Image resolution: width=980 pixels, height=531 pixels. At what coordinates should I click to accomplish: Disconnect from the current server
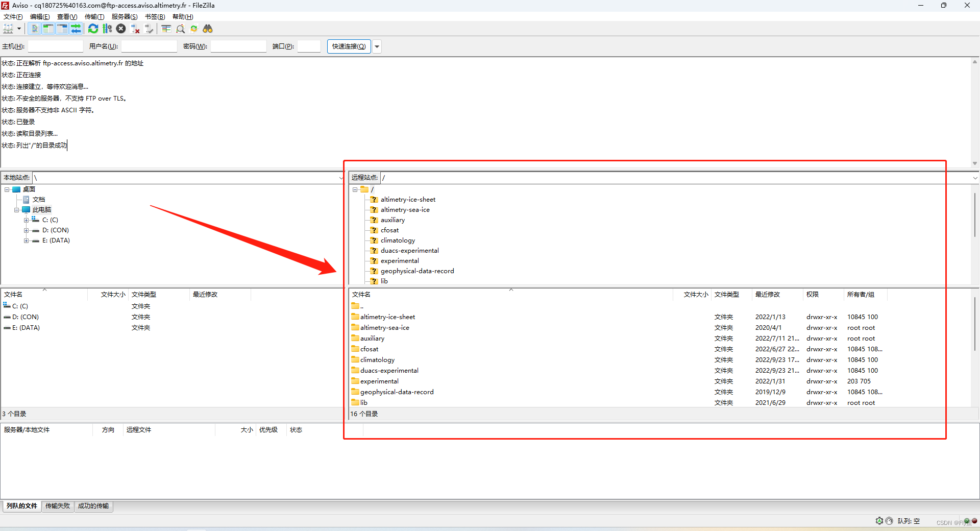click(x=135, y=29)
